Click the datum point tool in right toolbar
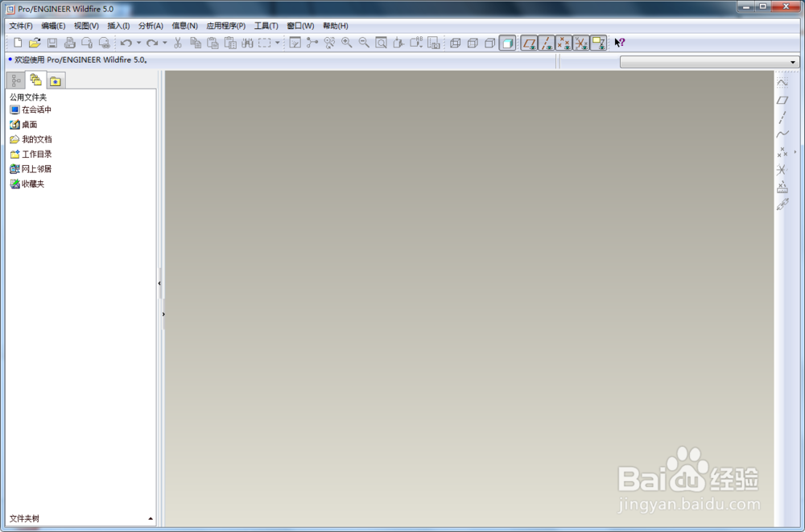805x532 pixels. click(782, 152)
